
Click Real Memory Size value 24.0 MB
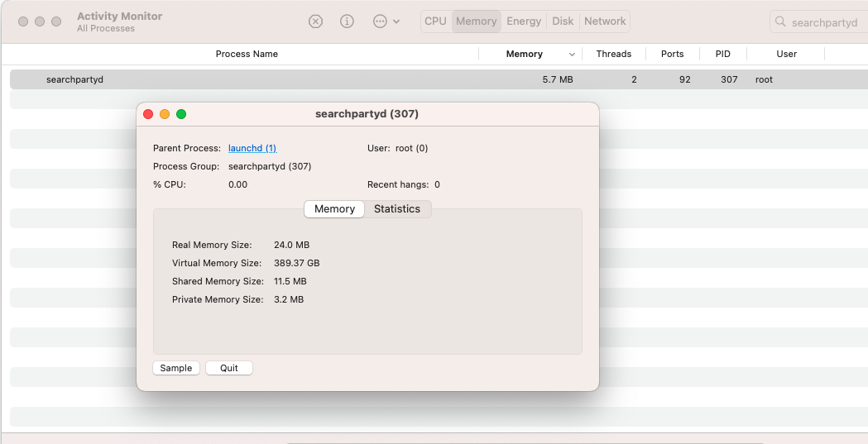pos(292,245)
